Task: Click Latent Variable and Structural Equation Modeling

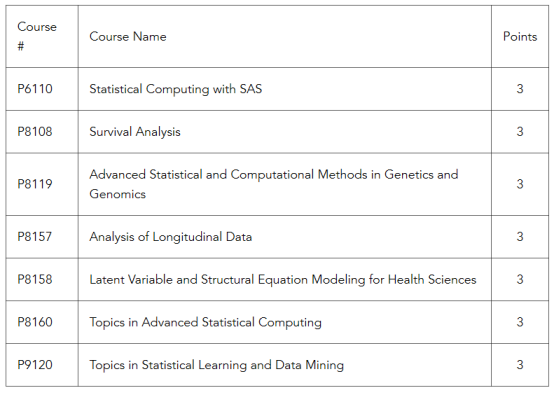Action: point(283,279)
